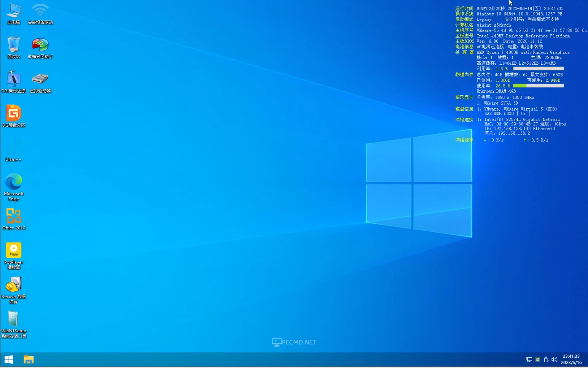Click the "SAS MBR 60GB [ C: ]" disk line
The height and width of the screenshot is (368, 588).
pyautogui.click(x=507, y=113)
